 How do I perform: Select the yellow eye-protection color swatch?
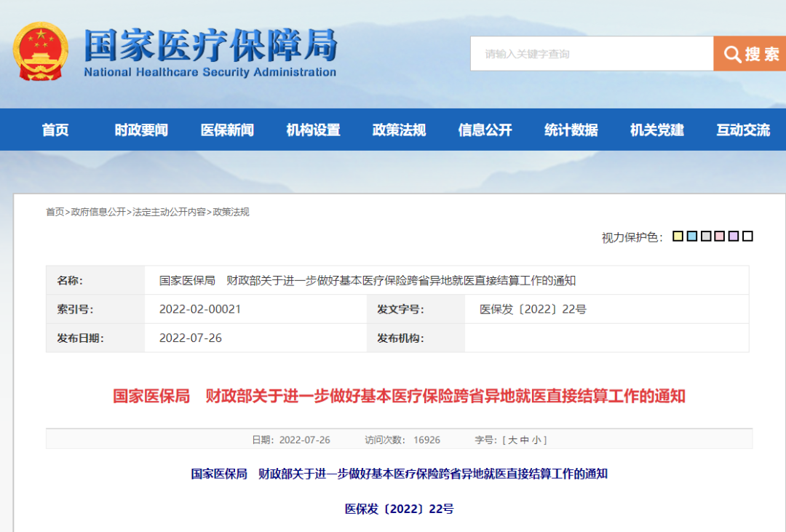click(678, 237)
